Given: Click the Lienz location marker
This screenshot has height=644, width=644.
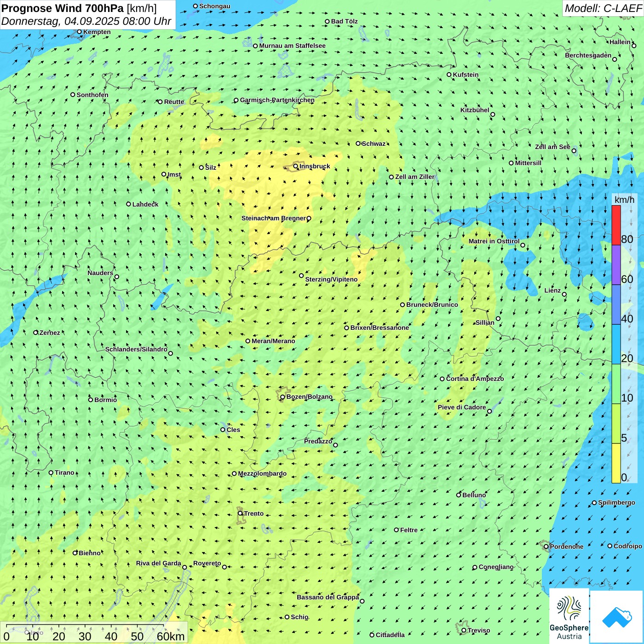Looking at the screenshot, I should (x=564, y=294).
